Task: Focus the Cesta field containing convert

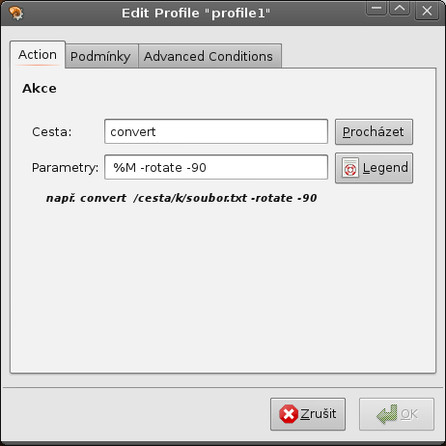Action: pos(216,132)
